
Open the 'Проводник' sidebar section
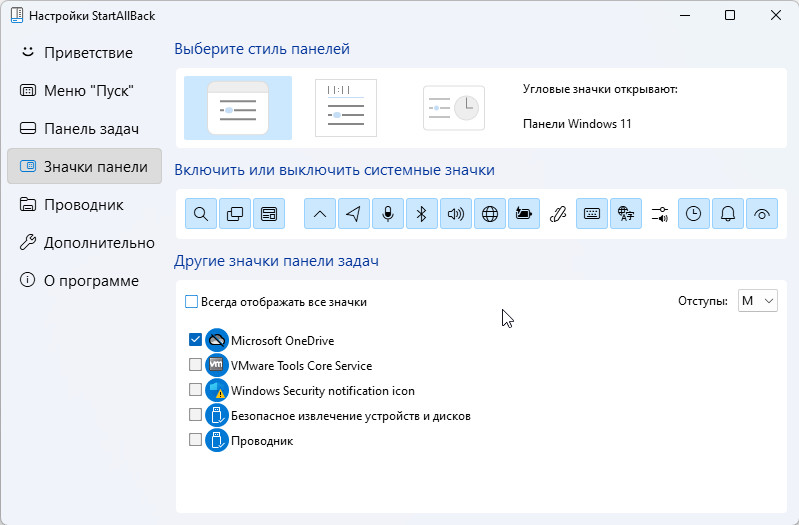(83, 204)
